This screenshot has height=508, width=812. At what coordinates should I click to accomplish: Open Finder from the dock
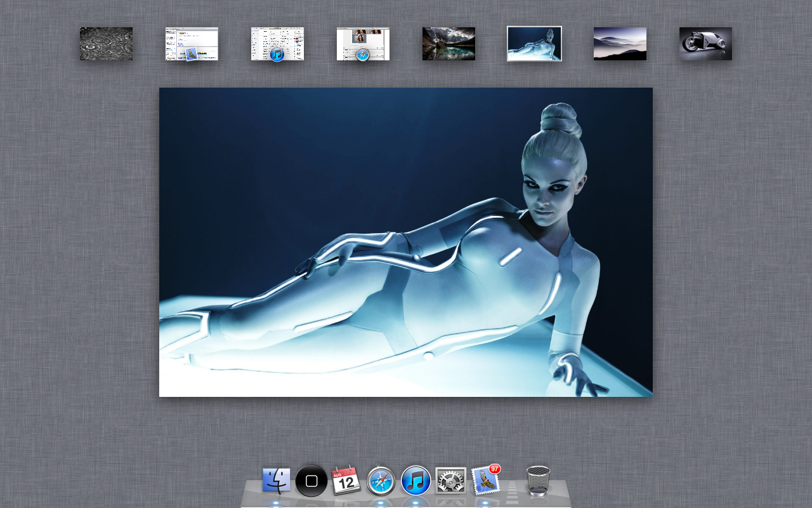[x=277, y=481]
